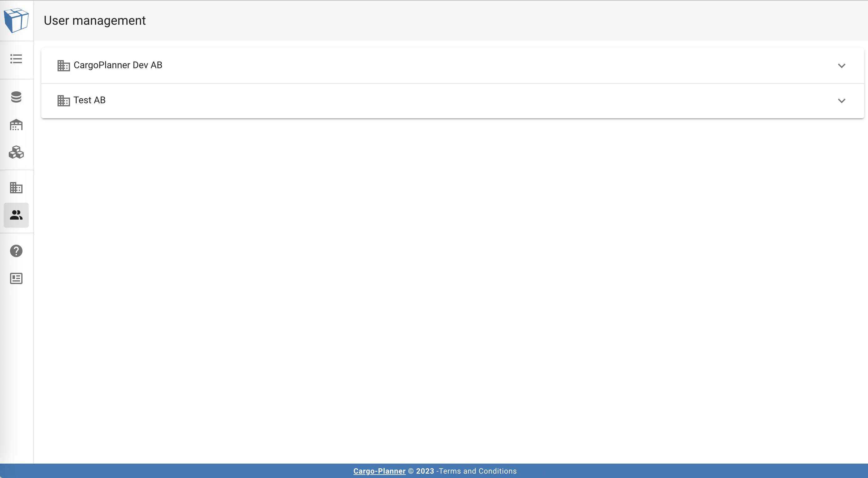The width and height of the screenshot is (868, 478).
Task: Open the building sidebar icon
Action: [16, 188]
